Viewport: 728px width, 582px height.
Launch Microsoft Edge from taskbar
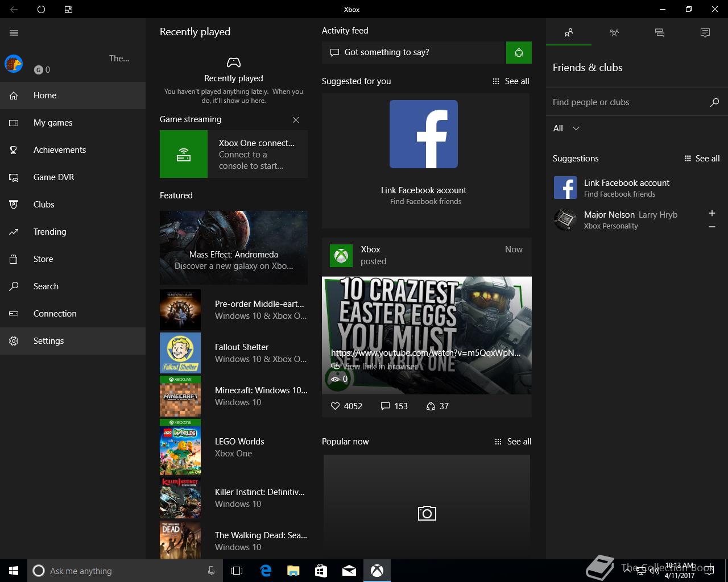(266, 571)
